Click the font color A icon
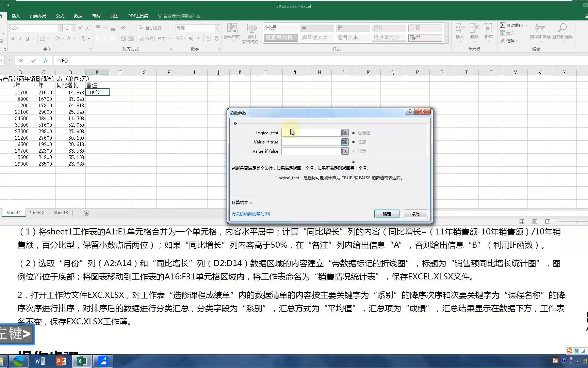 tap(69, 39)
